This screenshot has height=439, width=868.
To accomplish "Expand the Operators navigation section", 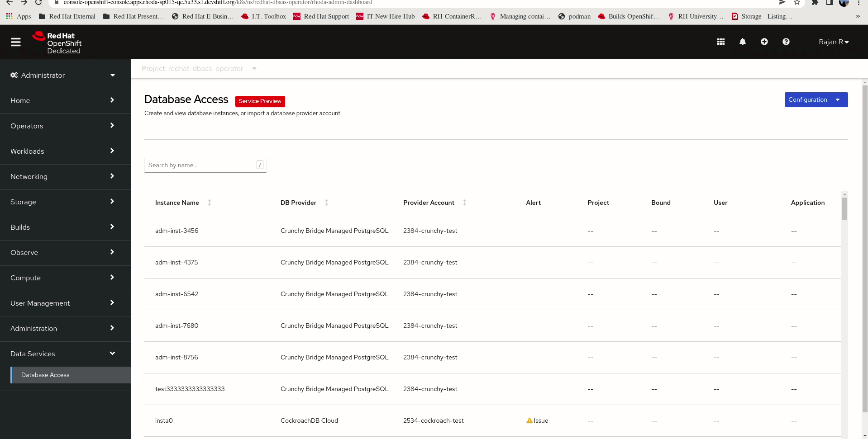I will coord(65,126).
